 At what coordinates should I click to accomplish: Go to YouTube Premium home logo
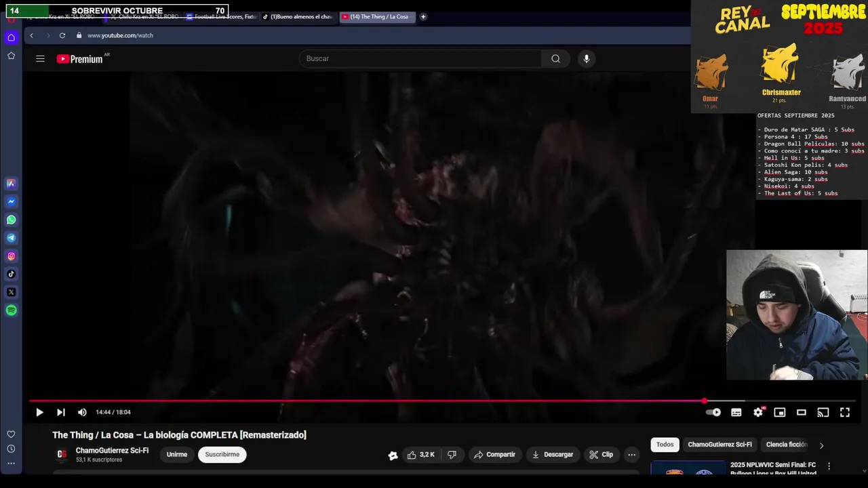click(x=80, y=59)
